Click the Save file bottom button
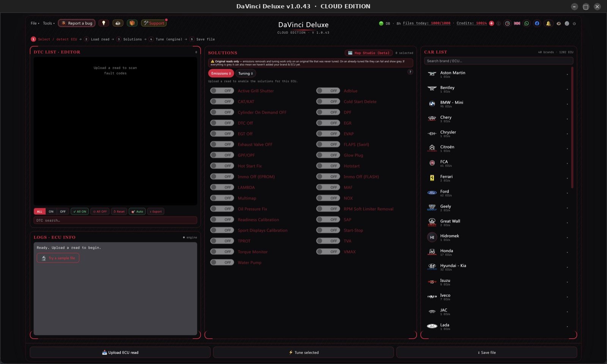607x364 pixels. click(x=487, y=352)
